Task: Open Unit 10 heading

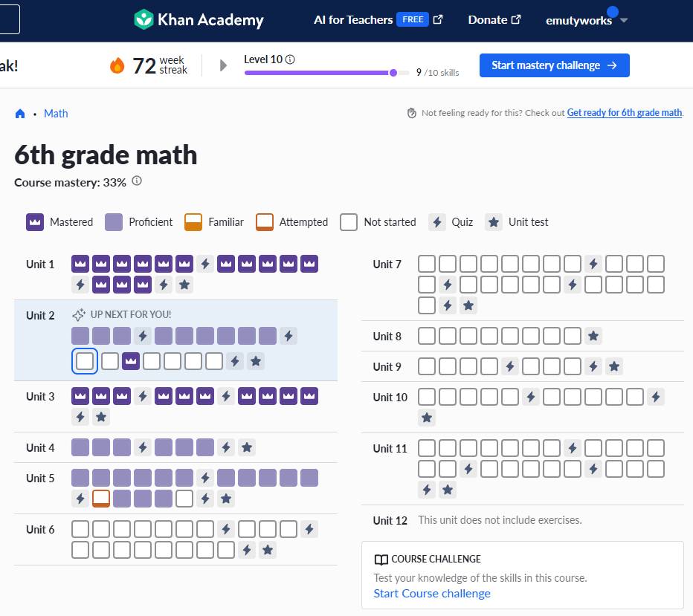Action: [390, 398]
